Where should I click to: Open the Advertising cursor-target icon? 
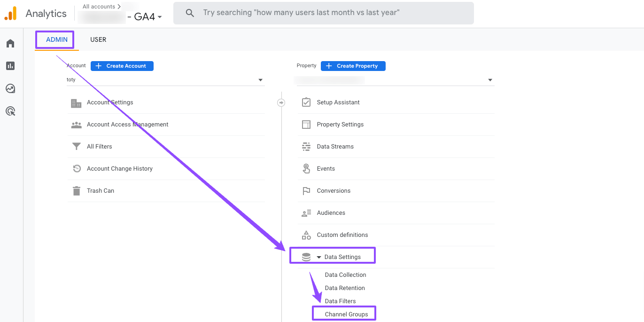pyautogui.click(x=10, y=111)
